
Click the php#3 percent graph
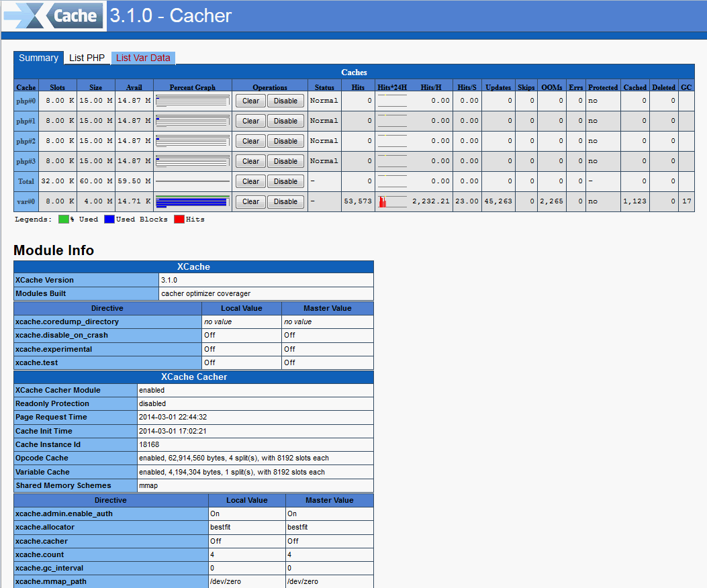pos(193,161)
